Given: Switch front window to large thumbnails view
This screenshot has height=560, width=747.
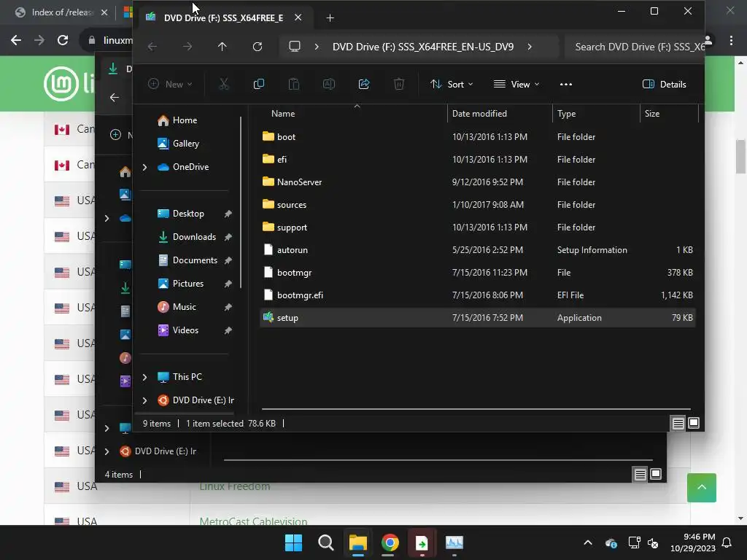Looking at the screenshot, I should [x=694, y=424].
